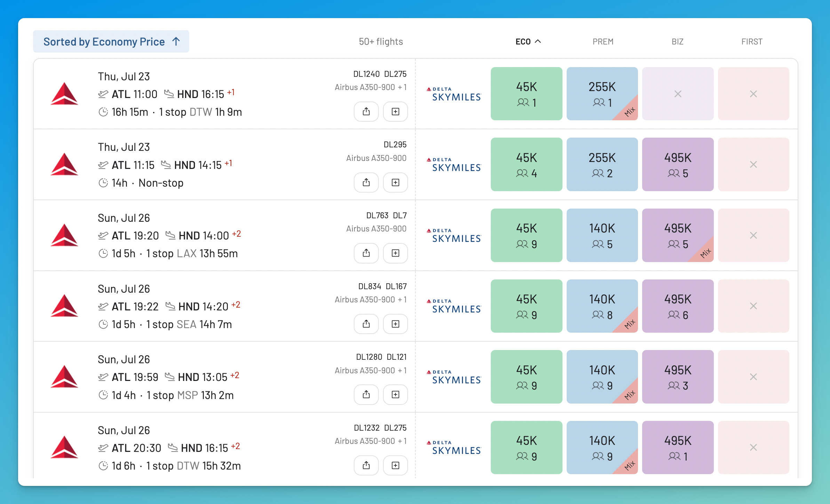Select 45K economy fare on DL1280 flight
Viewport: 830px width, 504px height.
[x=526, y=377]
